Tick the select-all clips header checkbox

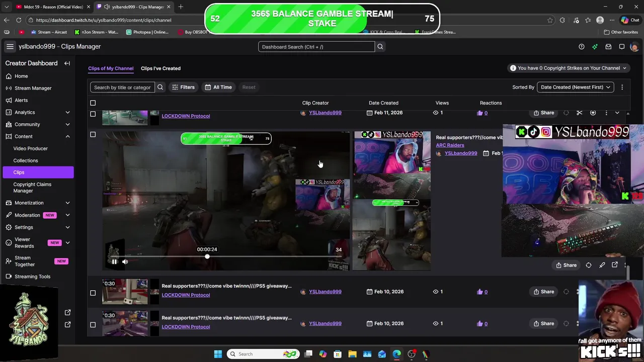(93, 103)
